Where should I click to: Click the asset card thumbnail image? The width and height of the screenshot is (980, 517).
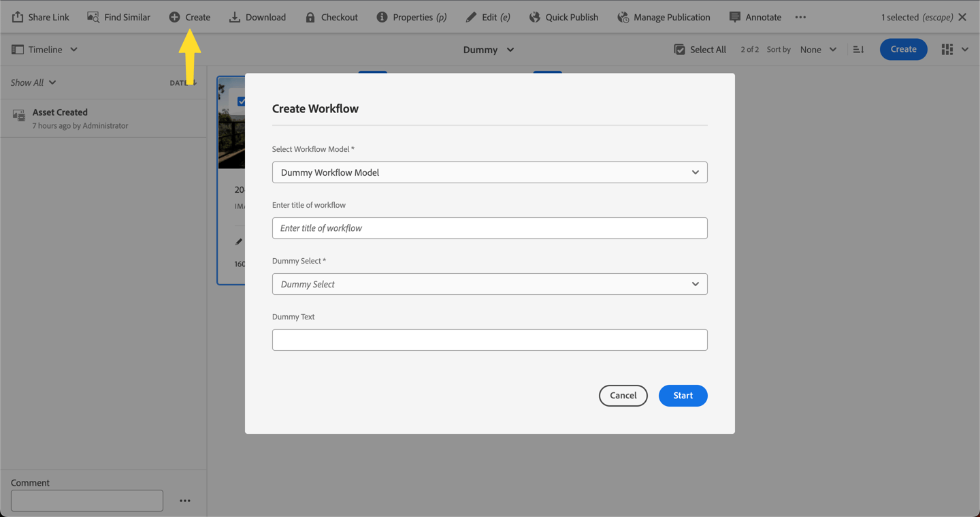(x=231, y=123)
